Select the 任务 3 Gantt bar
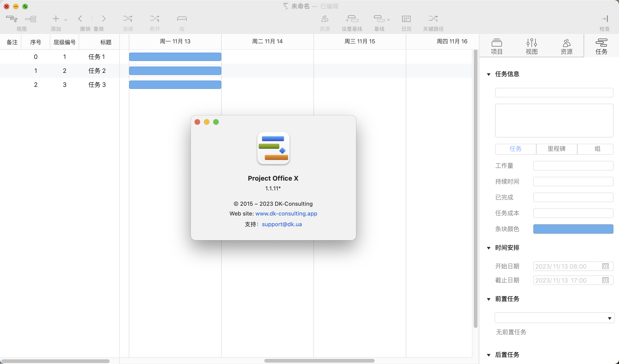Viewport: 619px width, 364px height. [x=175, y=85]
